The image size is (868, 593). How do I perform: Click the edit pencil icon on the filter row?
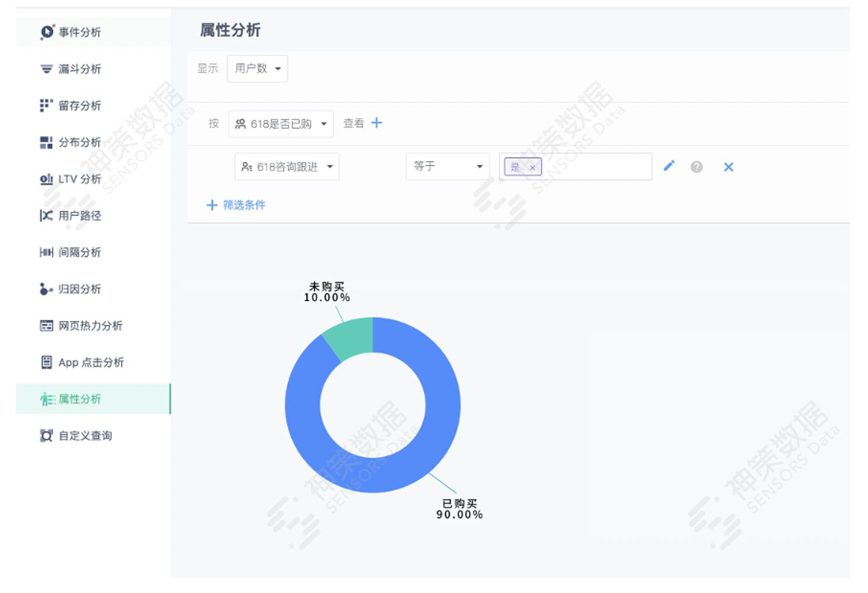[670, 166]
